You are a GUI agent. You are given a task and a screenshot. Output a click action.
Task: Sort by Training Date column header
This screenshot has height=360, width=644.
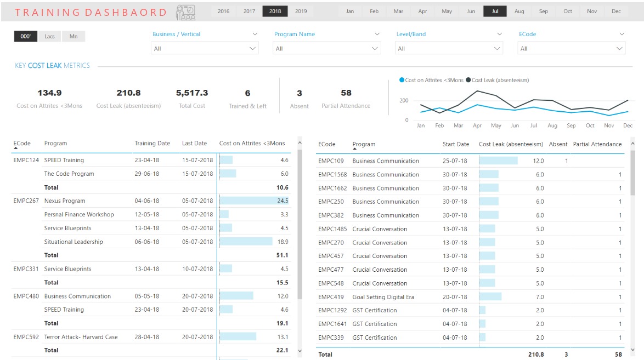click(x=152, y=143)
